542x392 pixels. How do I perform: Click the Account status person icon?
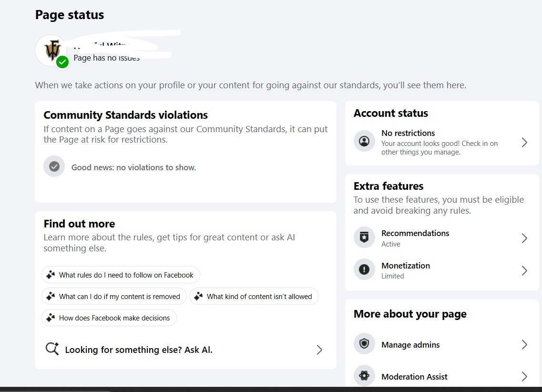(364, 141)
